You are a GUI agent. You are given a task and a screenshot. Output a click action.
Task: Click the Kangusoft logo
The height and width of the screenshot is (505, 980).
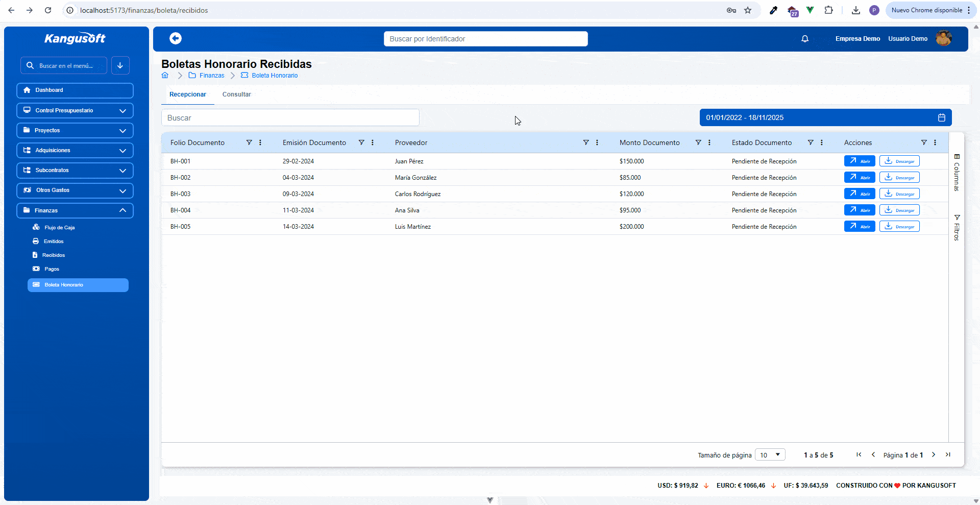coord(75,38)
